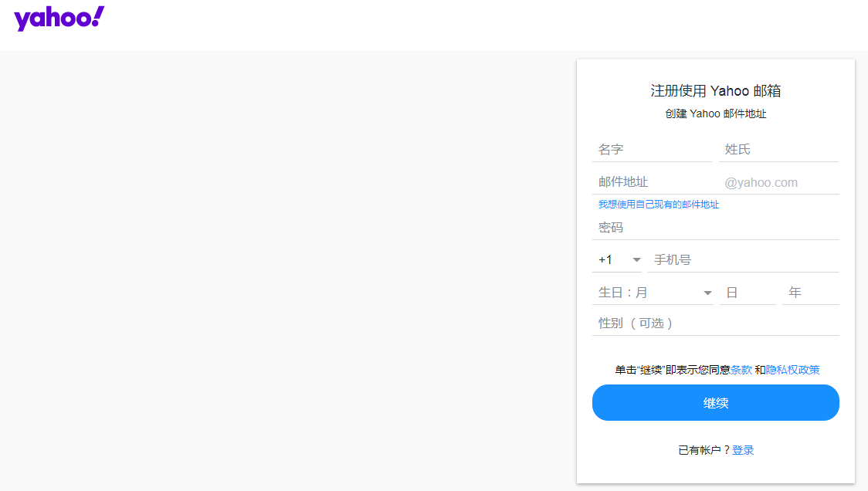Viewport: 868px width, 491px height.
Task: Click the 手机号 phone number field
Action: pos(743,259)
